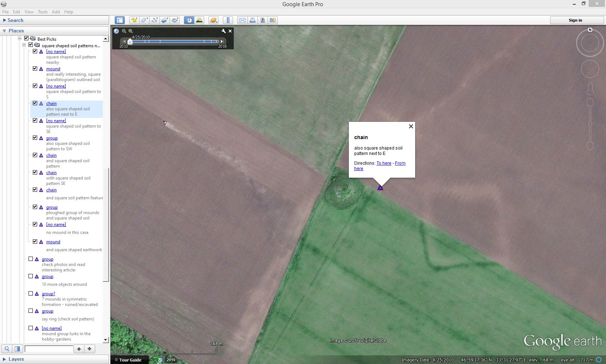Collapse the Best Picks folder
Viewport: 606px width, 364px height.
(20, 38)
